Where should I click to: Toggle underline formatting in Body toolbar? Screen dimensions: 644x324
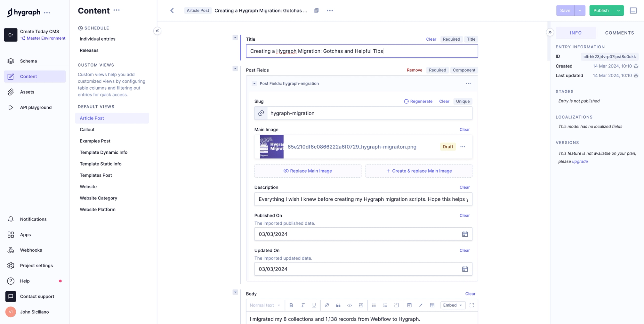[314, 305]
